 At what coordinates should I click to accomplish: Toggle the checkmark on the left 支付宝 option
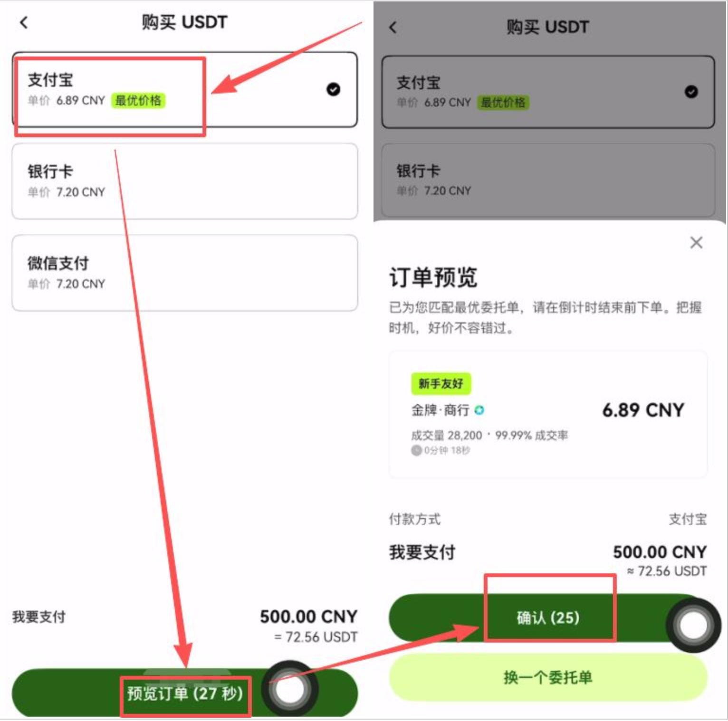(333, 89)
